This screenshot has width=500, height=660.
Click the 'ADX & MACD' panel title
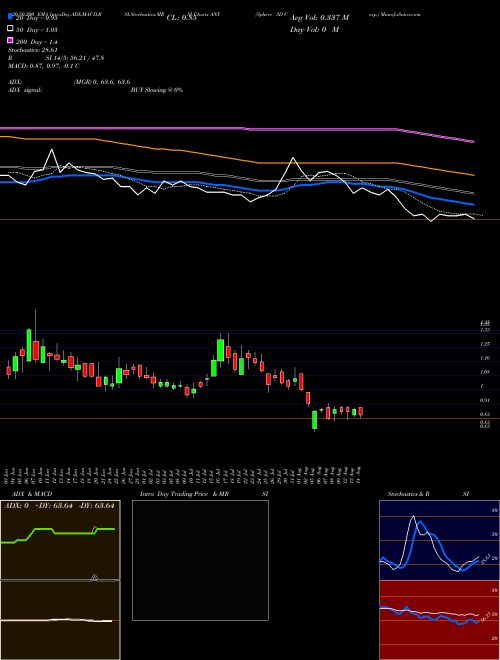click(x=32, y=494)
